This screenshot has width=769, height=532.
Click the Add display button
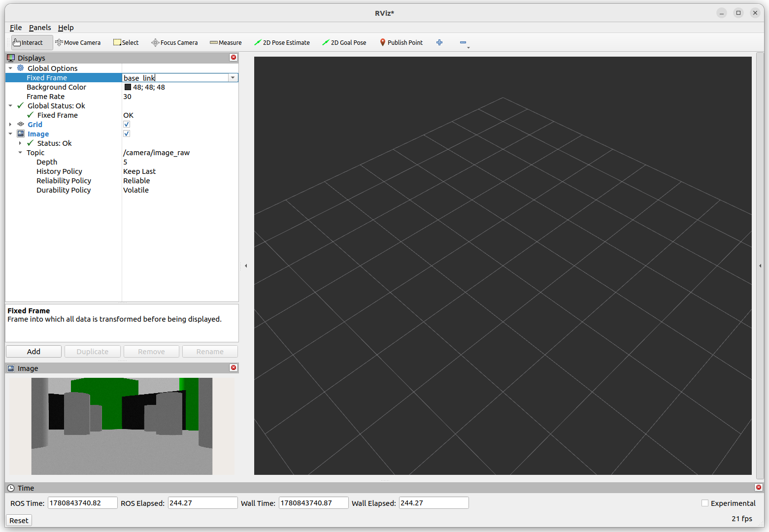click(33, 351)
